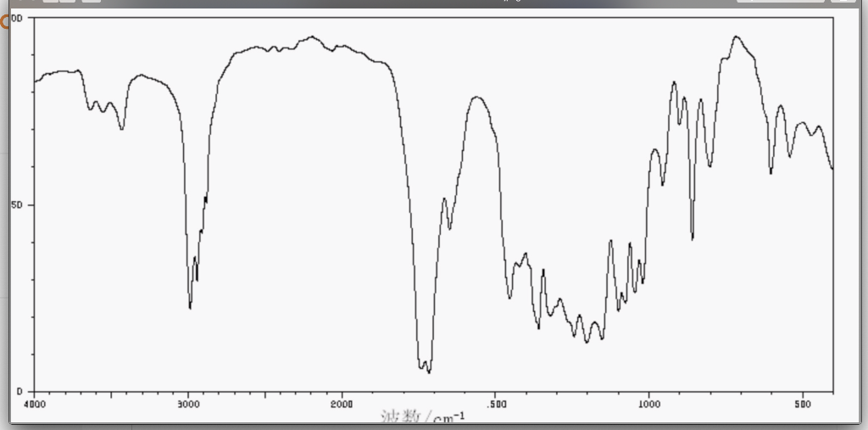Click the '.500' label between 2000 and 1000

pyautogui.click(x=496, y=404)
